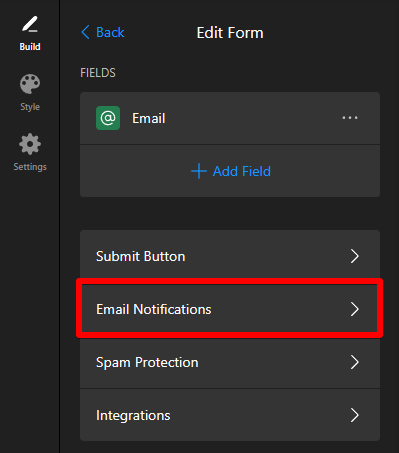Screen dimensions: 399x453
Task: Open Submit Button settings row
Action: point(230,256)
